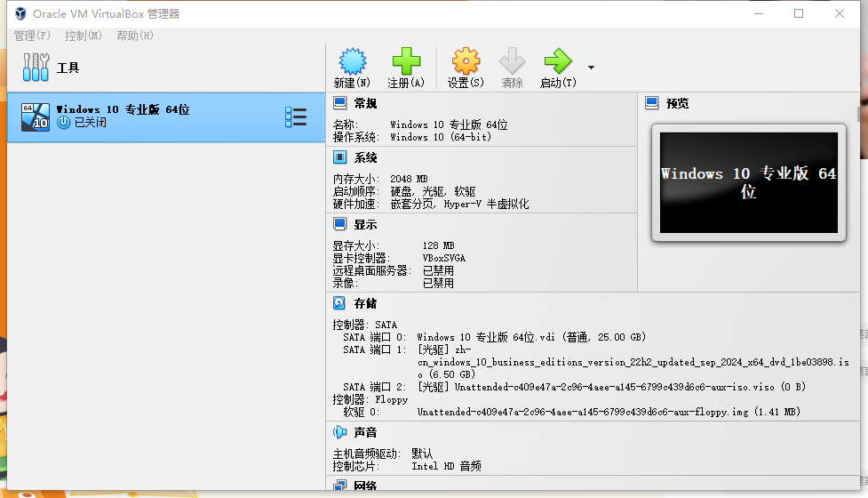Click the Discard (清除) arrow icon
The height and width of the screenshot is (498, 868).
coord(512,62)
